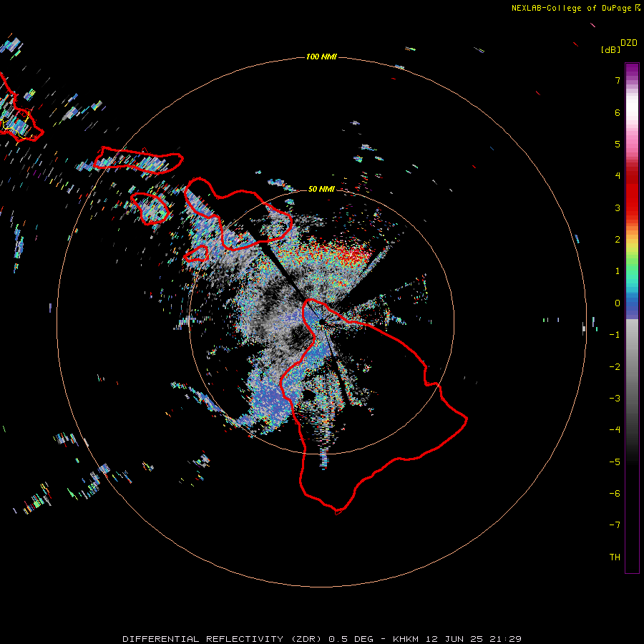
Task: Click the '100 NMI' range ring label
Action: point(321,57)
